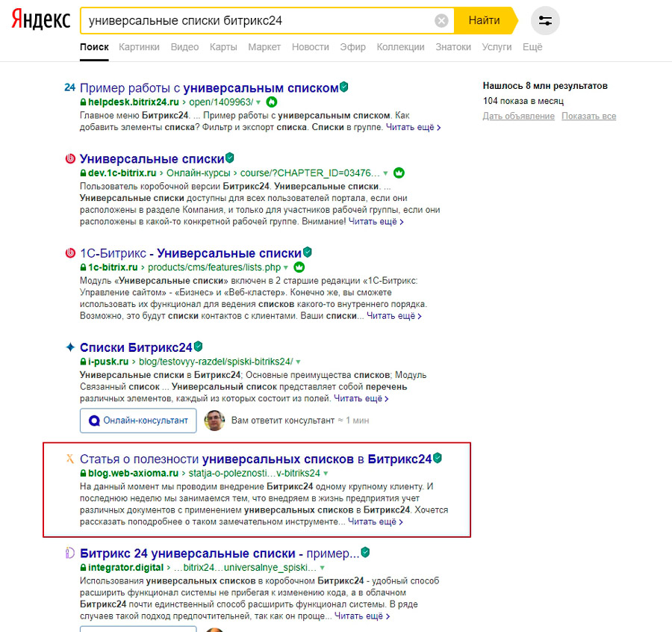The image size is (672, 632).
Task: Clear the search query with the X icon
Action: click(x=441, y=20)
